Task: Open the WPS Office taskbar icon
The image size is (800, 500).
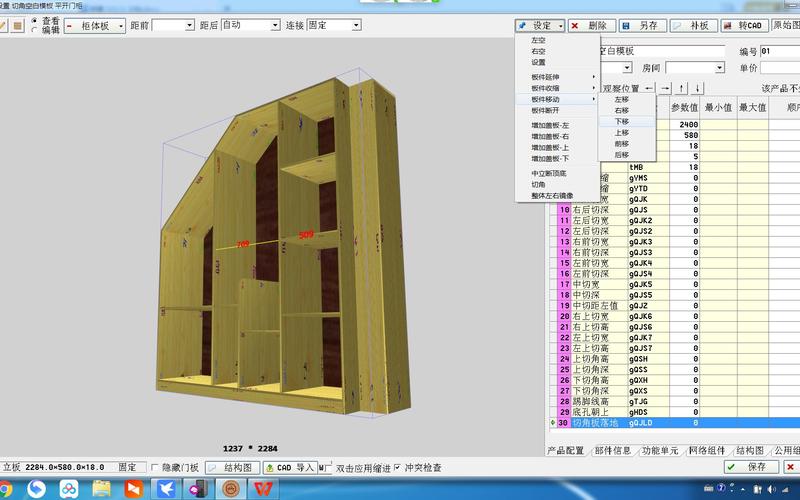Action: tap(263, 489)
